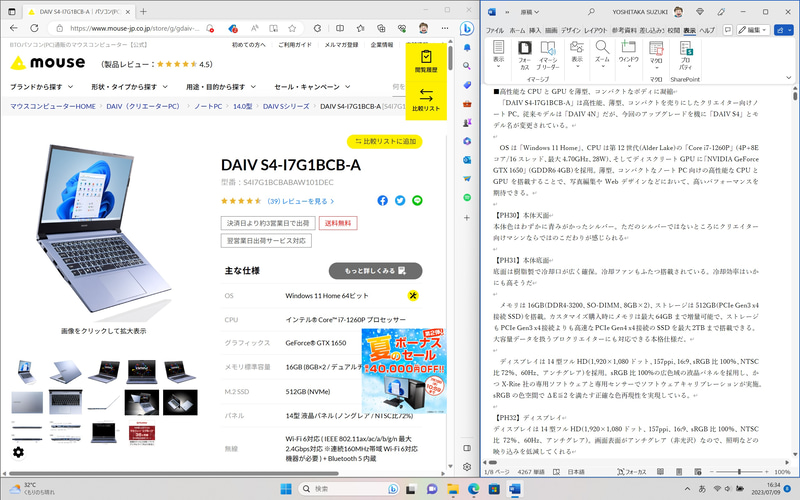
Task: Click もっと詳しくみる button
Action: pyautogui.click(x=376, y=271)
